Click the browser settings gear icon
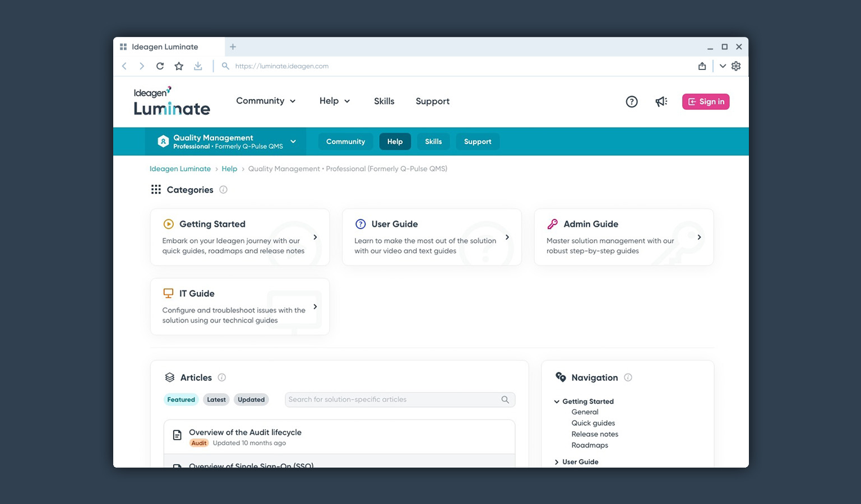861x504 pixels. click(x=736, y=66)
